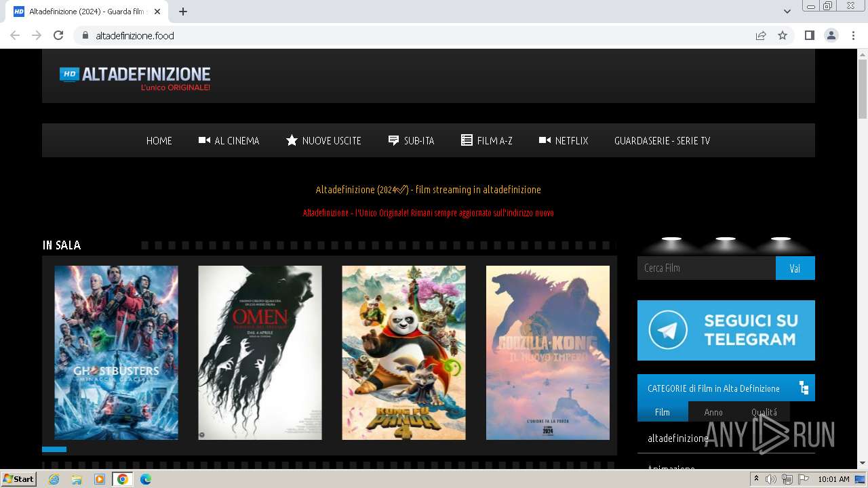The image size is (868, 488).
Task: Open the Action Center flag icon
Action: coord(804,479)
